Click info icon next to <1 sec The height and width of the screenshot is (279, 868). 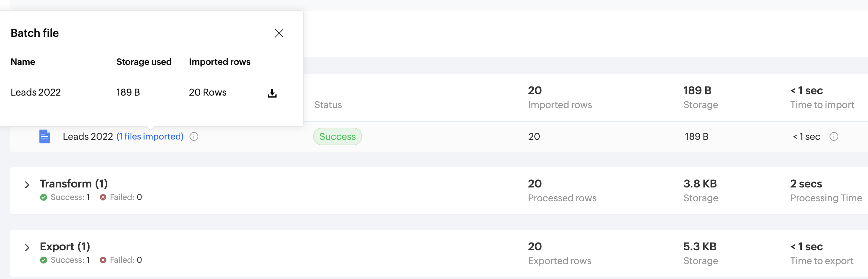pyautogui.click(x=834, y=136)
